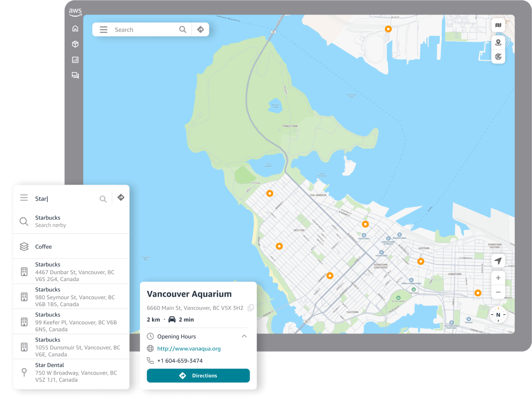Zoom in with the plus button
The height and width of the screenshot is (399, 532).
pyautogui.click(x=498, y=278)
